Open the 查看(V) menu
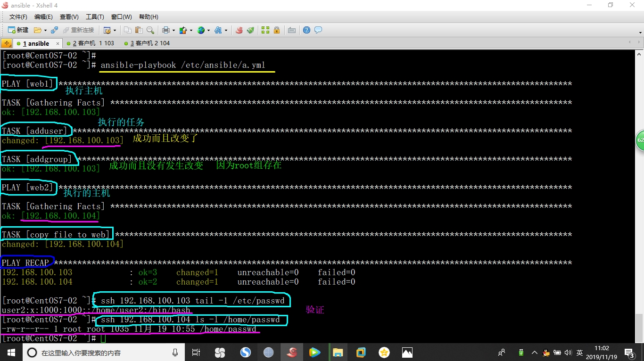 [69, 17]
